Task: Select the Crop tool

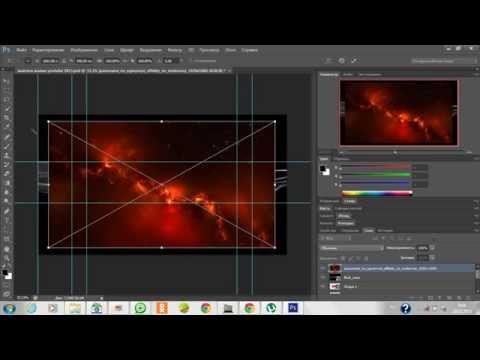Action: coord(6,117)
